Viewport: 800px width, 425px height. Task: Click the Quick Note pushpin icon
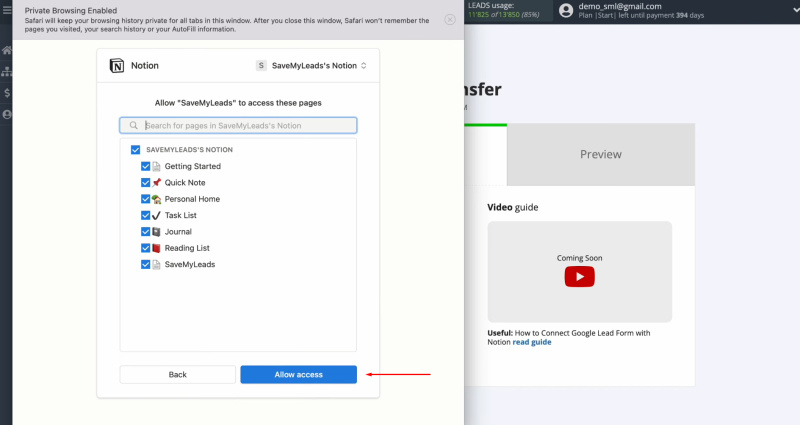[x=156, y=183]
